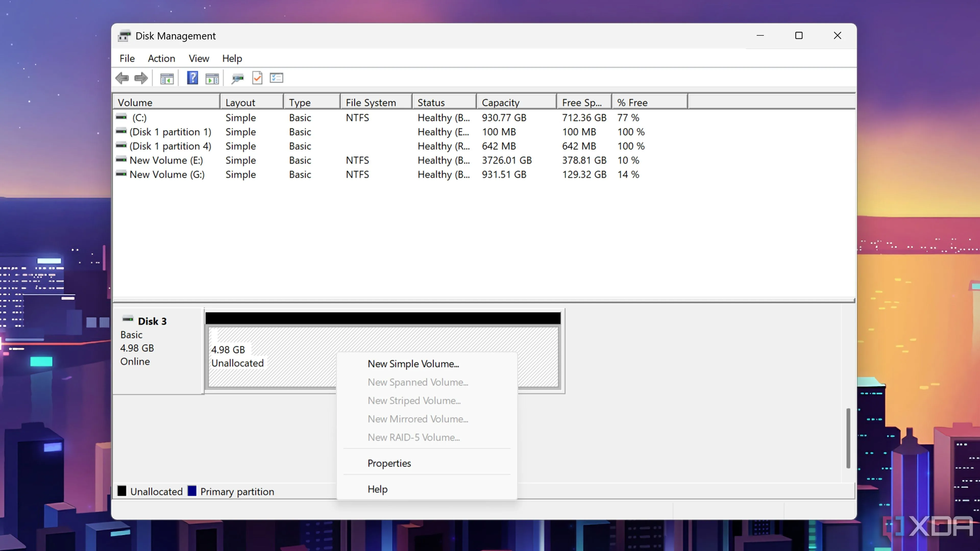Click the disabled New Spanned Volume... entry
980x551 pixels.
tap(426, 382)
